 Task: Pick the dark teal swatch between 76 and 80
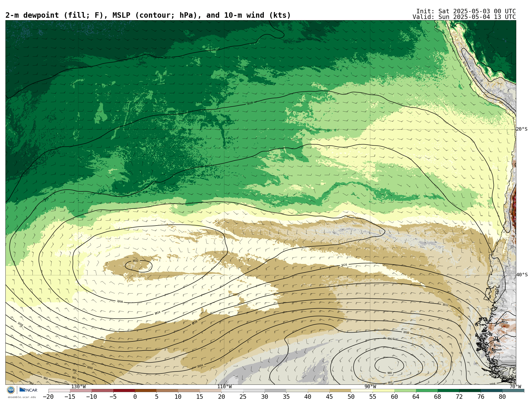pos(492,390)
